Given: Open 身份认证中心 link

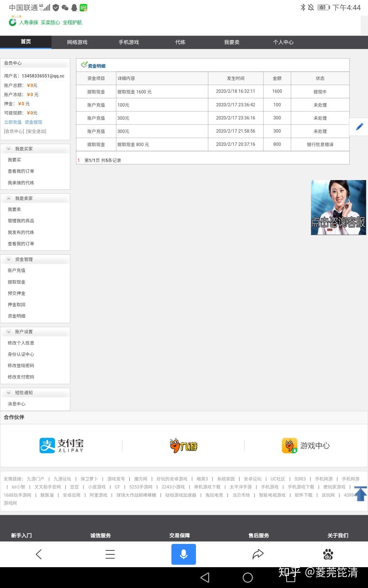Looking at the screenshot, I should click(21, 354).
